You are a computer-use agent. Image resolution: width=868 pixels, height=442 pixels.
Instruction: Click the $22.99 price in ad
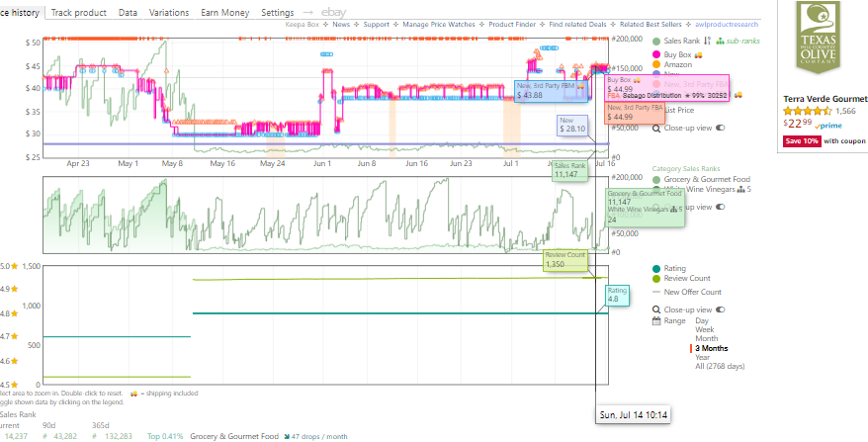797,123
